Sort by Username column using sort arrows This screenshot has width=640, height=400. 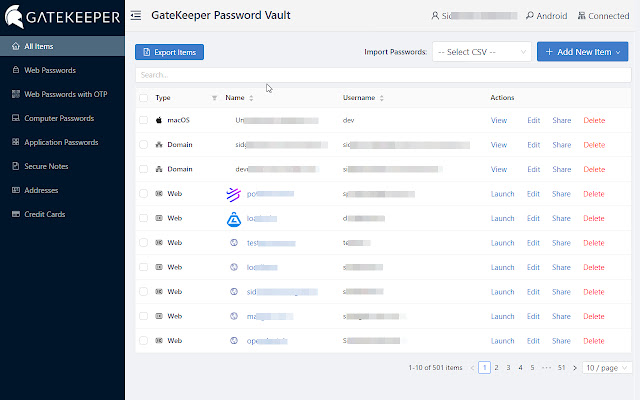click(382, 98)
